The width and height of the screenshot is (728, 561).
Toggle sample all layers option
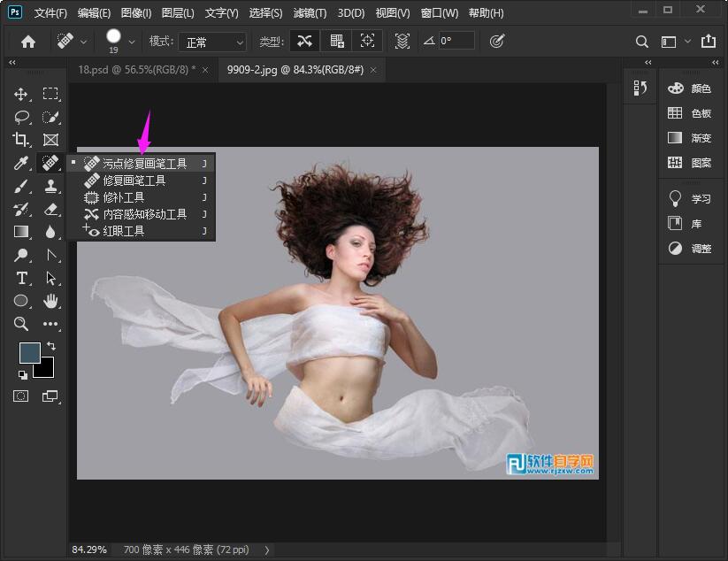pos(402,42)
